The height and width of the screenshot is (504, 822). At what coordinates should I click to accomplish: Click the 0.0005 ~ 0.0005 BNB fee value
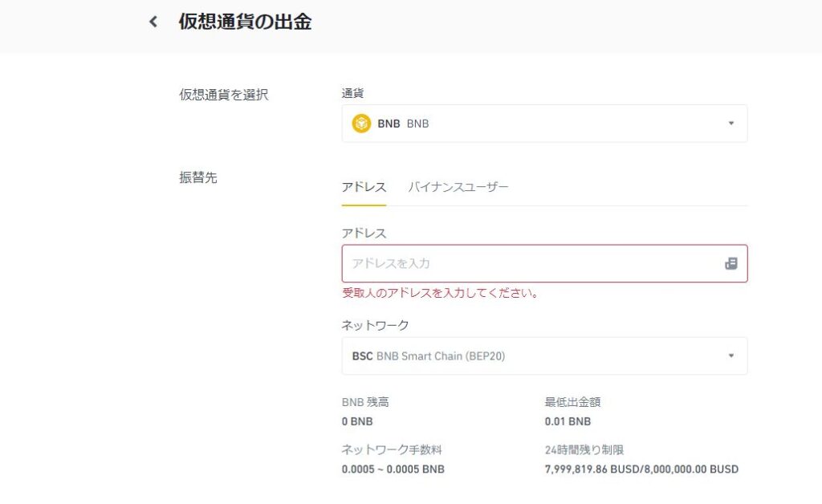click(393, 469)
